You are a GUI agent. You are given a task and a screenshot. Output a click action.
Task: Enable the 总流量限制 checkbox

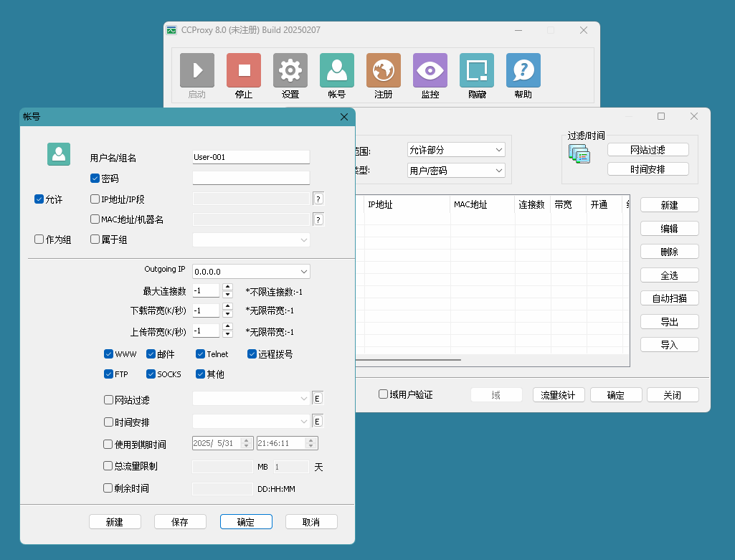click(x=108, y=466)
